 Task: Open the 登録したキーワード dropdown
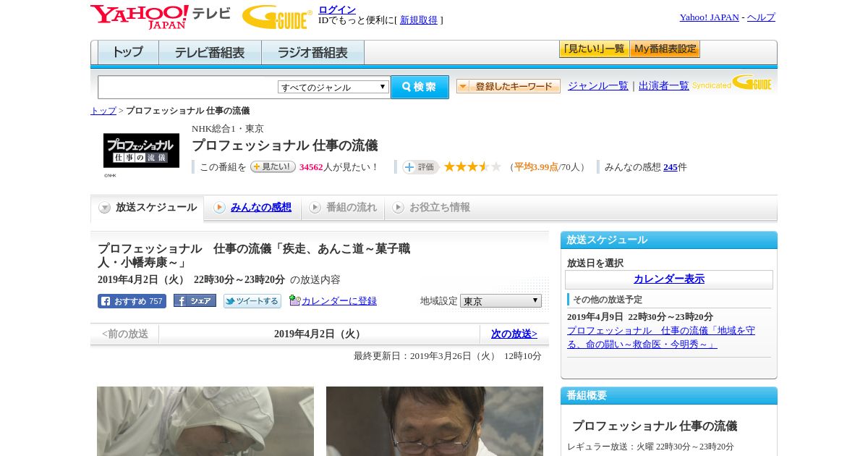(509, 86)
